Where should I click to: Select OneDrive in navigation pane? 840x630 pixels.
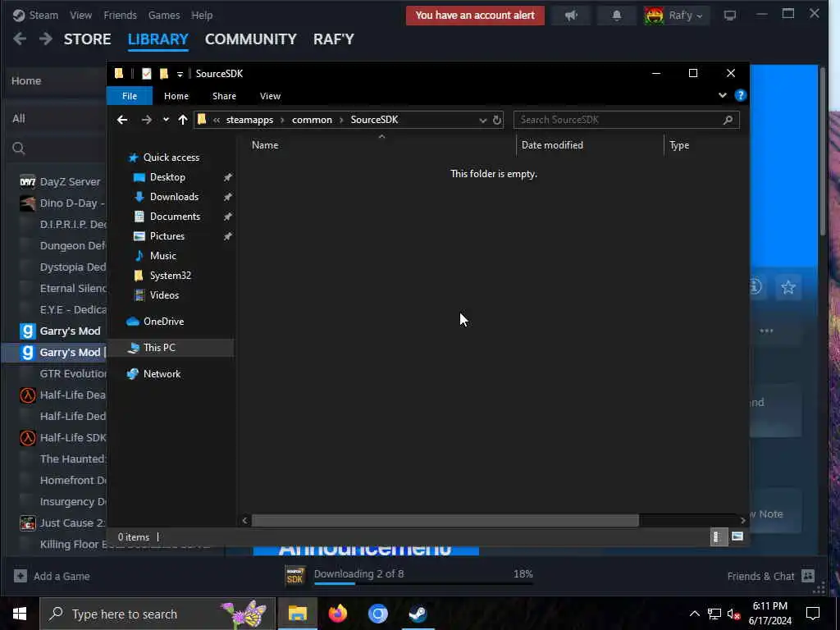click(x=163, y=322)
